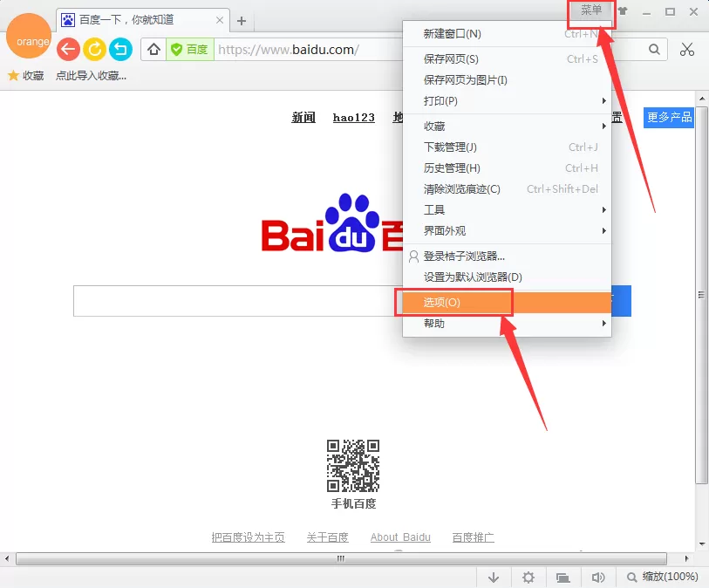Open 关于百度 footer link

327,537
